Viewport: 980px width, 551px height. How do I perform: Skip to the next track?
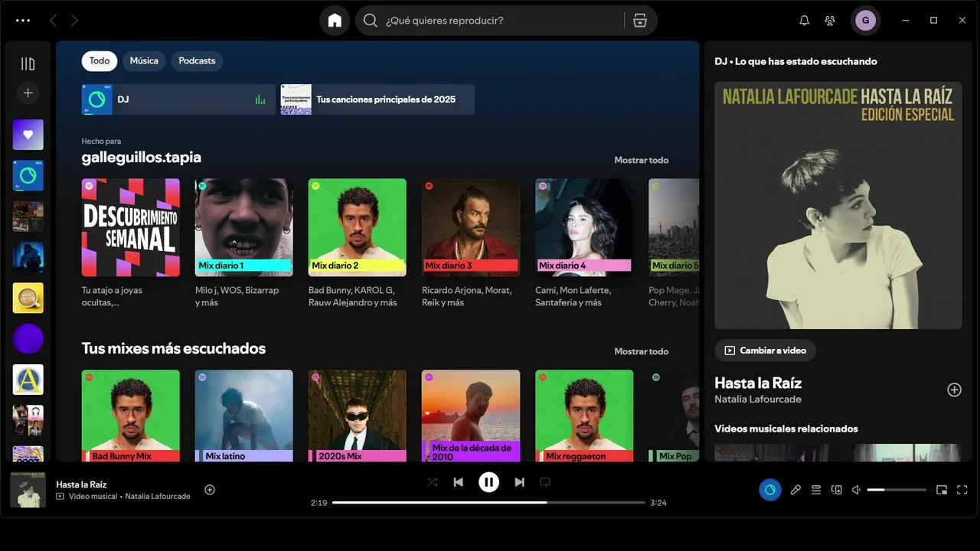coord(519,482)
